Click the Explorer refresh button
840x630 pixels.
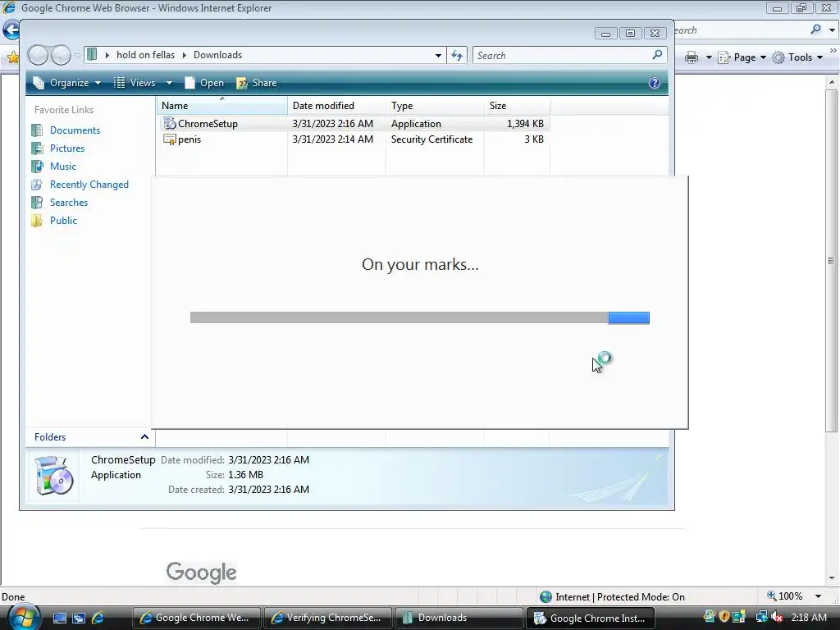457,55
